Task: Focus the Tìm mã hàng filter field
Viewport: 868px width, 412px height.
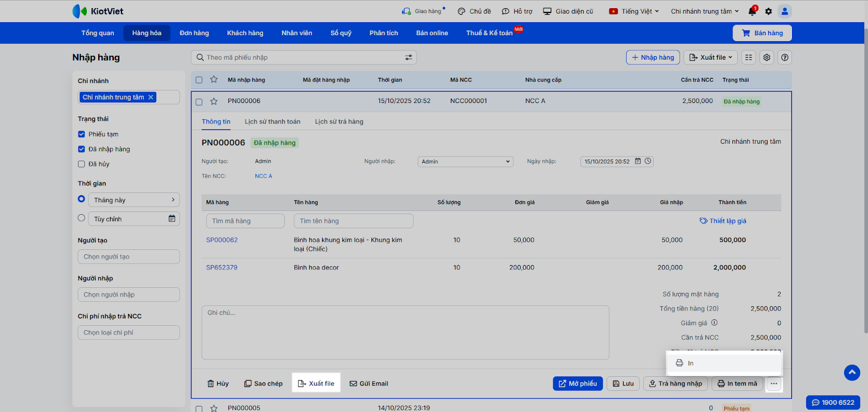Action: pos(245,221)
